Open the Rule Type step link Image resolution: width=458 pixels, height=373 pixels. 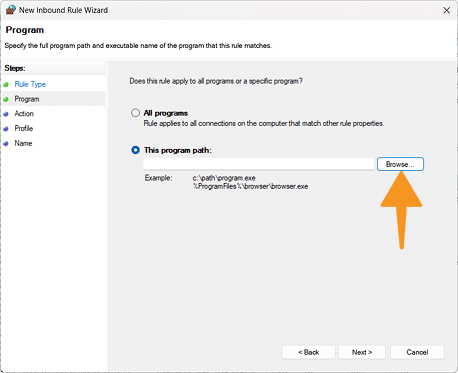(30, 84)
